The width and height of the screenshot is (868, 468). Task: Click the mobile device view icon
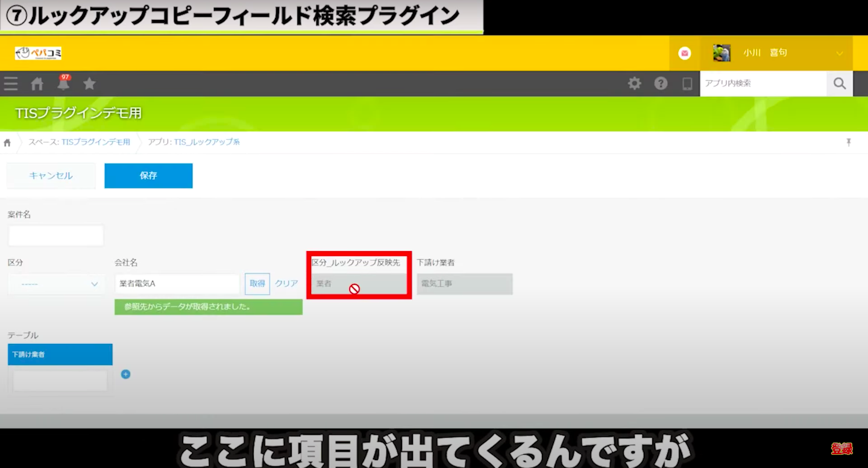(x=687, y=84)
